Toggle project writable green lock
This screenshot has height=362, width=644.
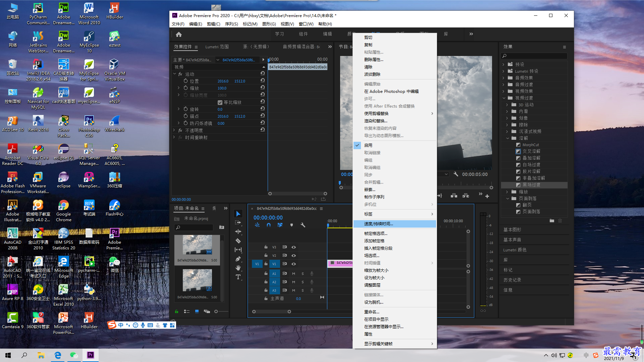[176, 311]
